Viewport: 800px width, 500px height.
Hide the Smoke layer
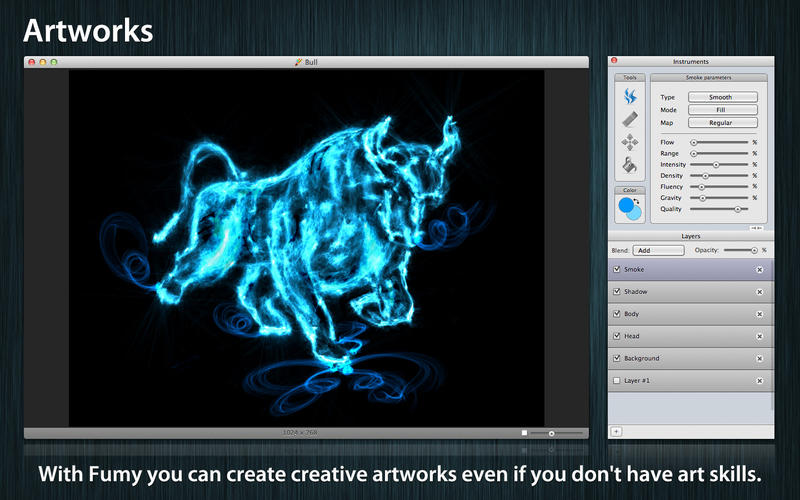tap(616, 270)
